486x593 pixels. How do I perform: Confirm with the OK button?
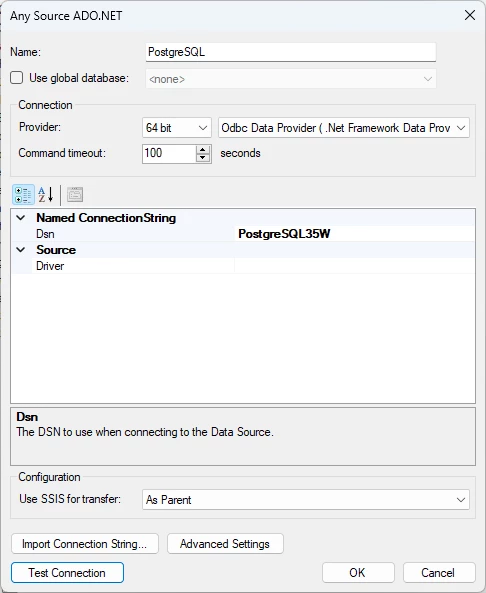(x=358, y=573)
